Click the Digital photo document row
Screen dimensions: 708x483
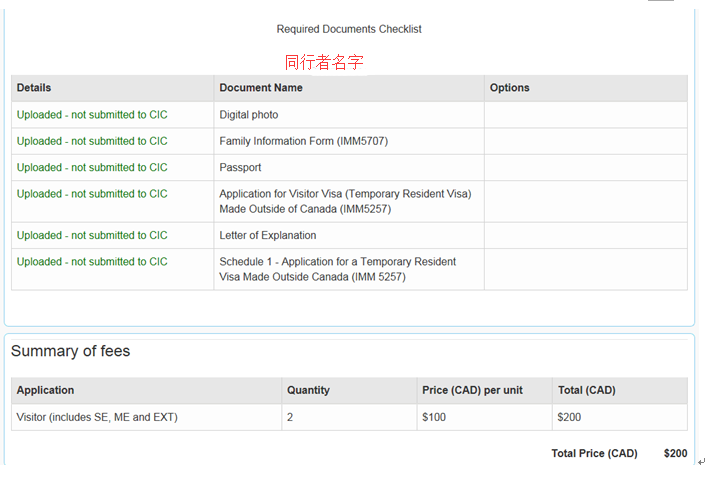(349, 115)
